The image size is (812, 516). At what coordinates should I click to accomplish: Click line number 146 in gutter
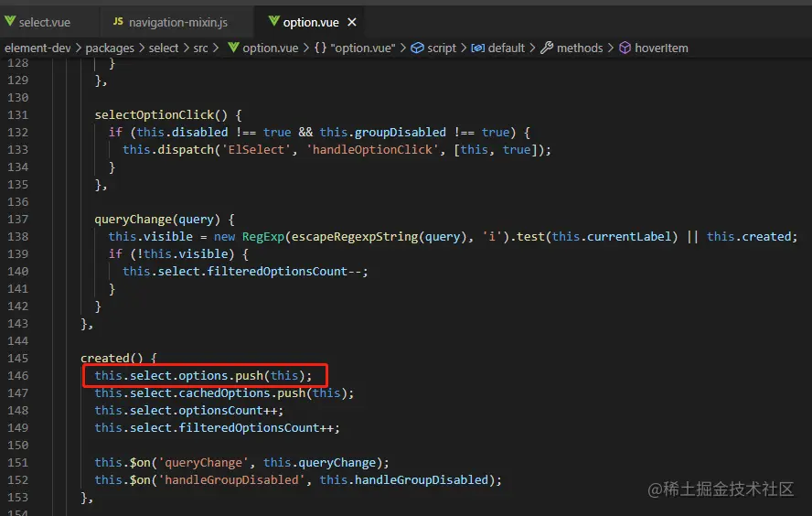pos(17,376)
